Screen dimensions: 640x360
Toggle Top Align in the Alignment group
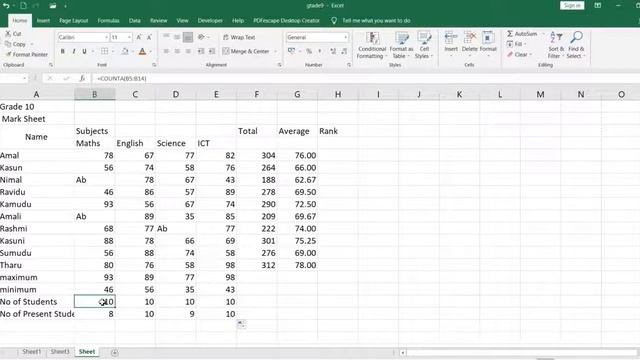[x=166, y=37]
